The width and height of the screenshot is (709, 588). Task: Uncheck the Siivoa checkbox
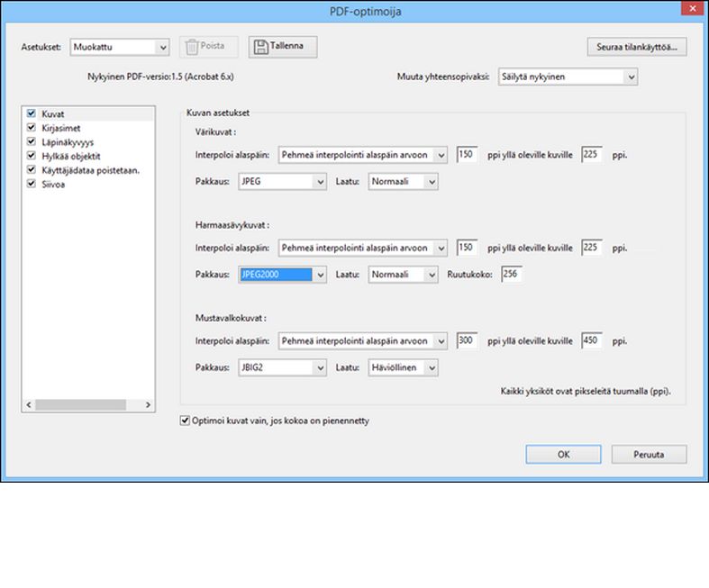click(x=32, y=184)
